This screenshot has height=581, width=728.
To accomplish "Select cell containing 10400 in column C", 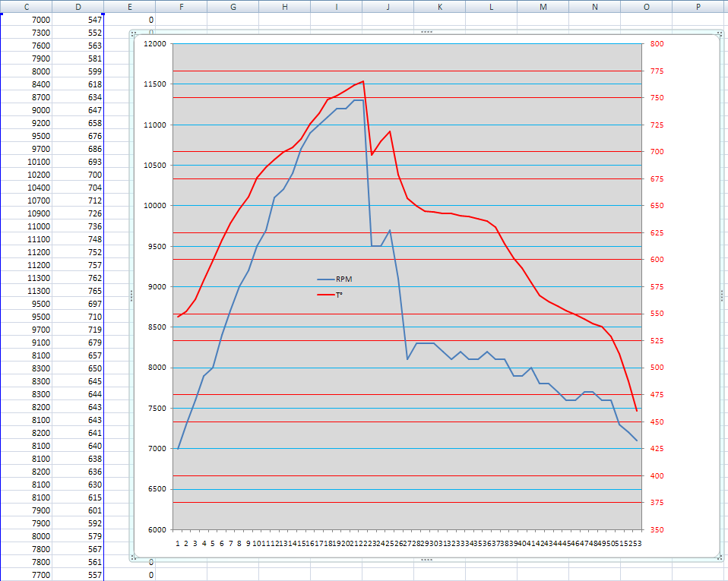I will [26, 188].
